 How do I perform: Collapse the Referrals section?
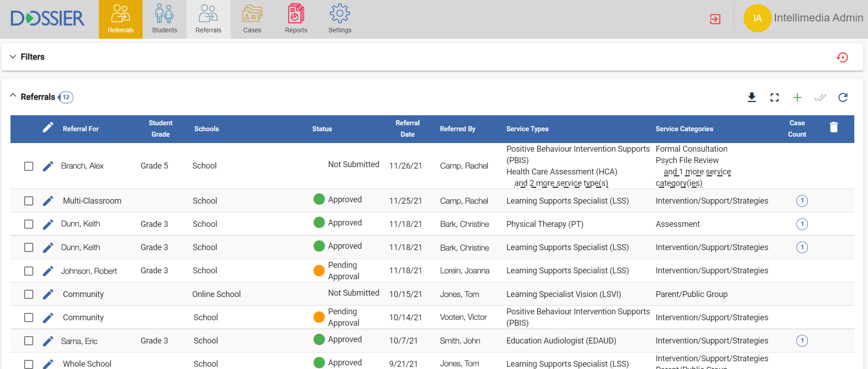13,96
